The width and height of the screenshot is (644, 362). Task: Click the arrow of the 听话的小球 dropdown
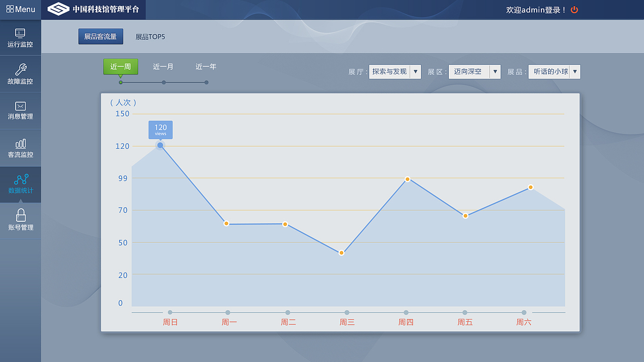(x=575, y=71)
